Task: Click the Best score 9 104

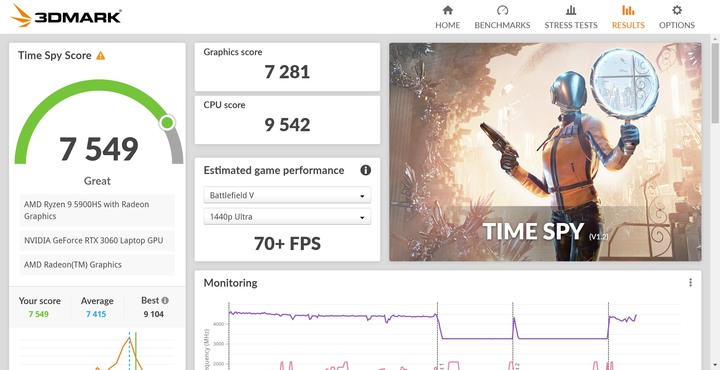Action: pyautogui.click(x=153, y=314)
